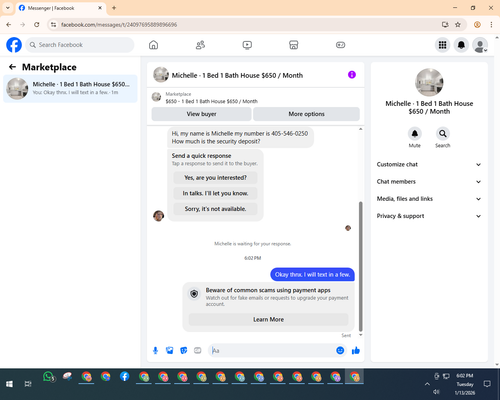Click the Search Facebook box
Viewport: 500px width, 400px height.
(x=80, y=45)
